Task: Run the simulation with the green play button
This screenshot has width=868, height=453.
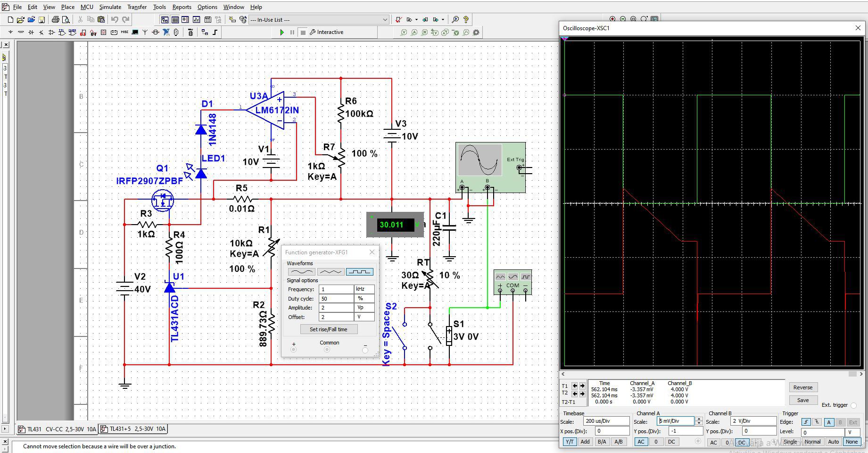Action: [282, 32]
